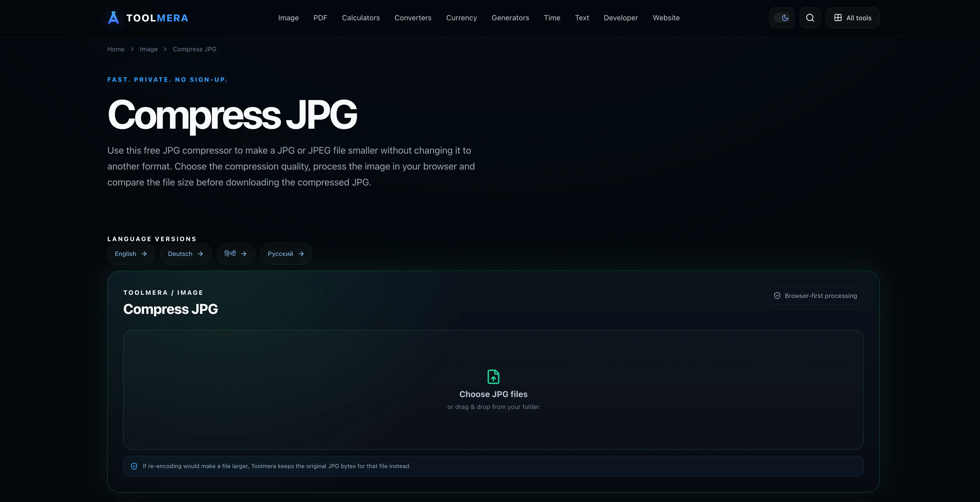980x502 pixels.
Task: Switch to Deutsch language version
Action: [186, 254]
